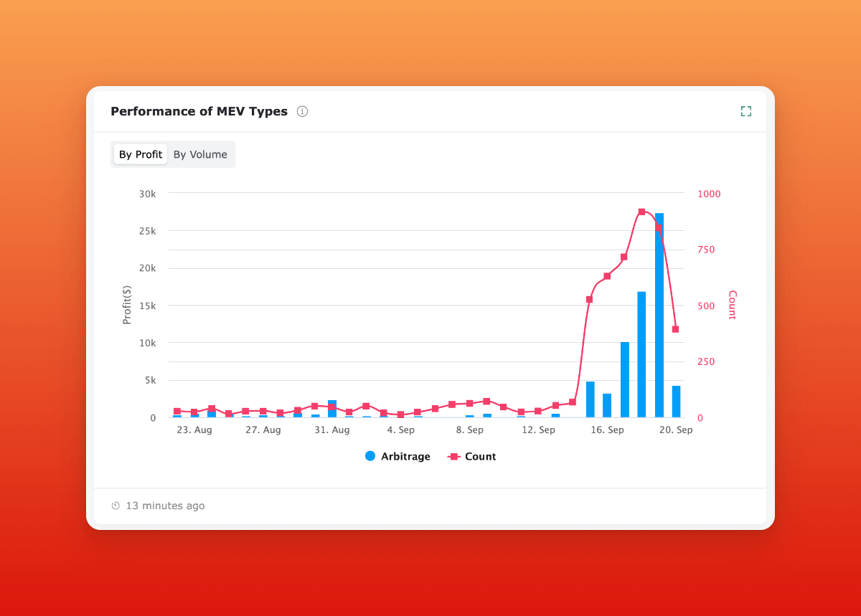Select the By Profit tab
This screenshot has width=861, height=616.
coord(141,154)
